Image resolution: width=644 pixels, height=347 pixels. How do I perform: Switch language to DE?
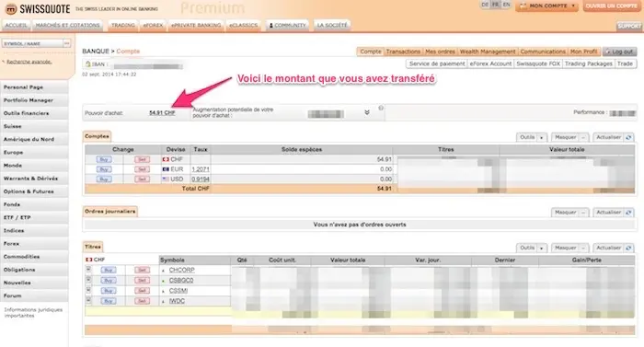[485, 5]
